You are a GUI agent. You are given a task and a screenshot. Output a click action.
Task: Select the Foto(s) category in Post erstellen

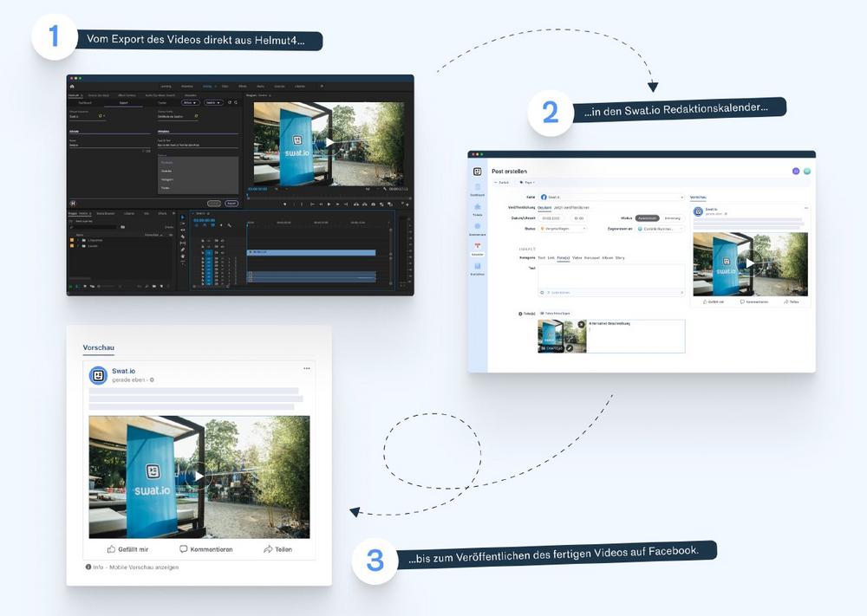click(x=563, y=258)
